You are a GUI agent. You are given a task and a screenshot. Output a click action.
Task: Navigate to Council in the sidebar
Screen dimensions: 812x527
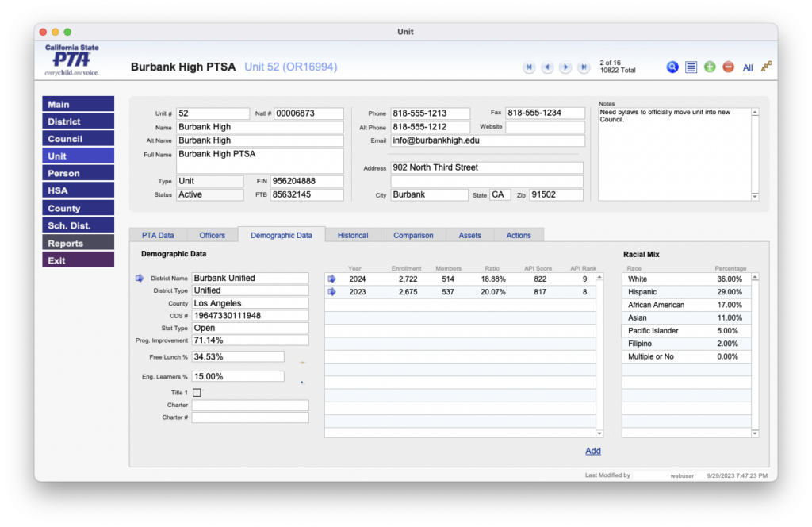[78, 139]
